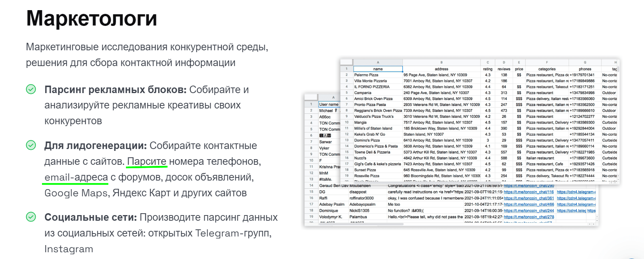Click the rating column header cell
This screenshot has height=259, width=644.
(x=488, y=69)
